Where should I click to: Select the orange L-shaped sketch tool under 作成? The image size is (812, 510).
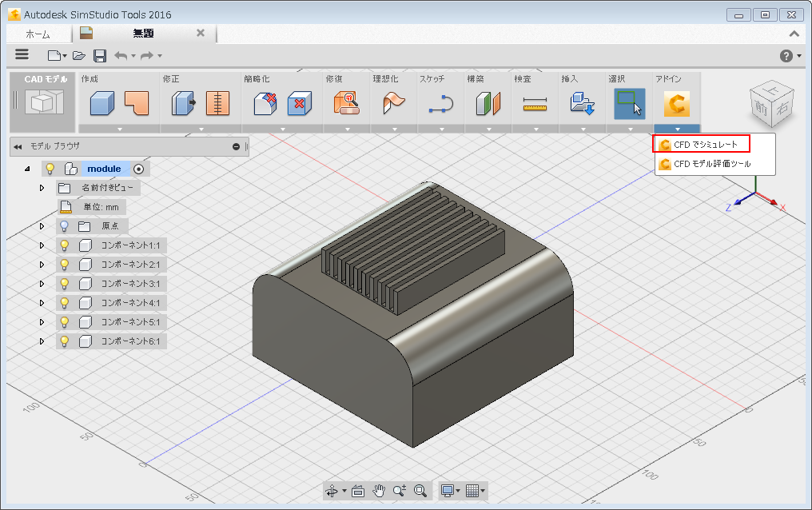click(137, 103)
